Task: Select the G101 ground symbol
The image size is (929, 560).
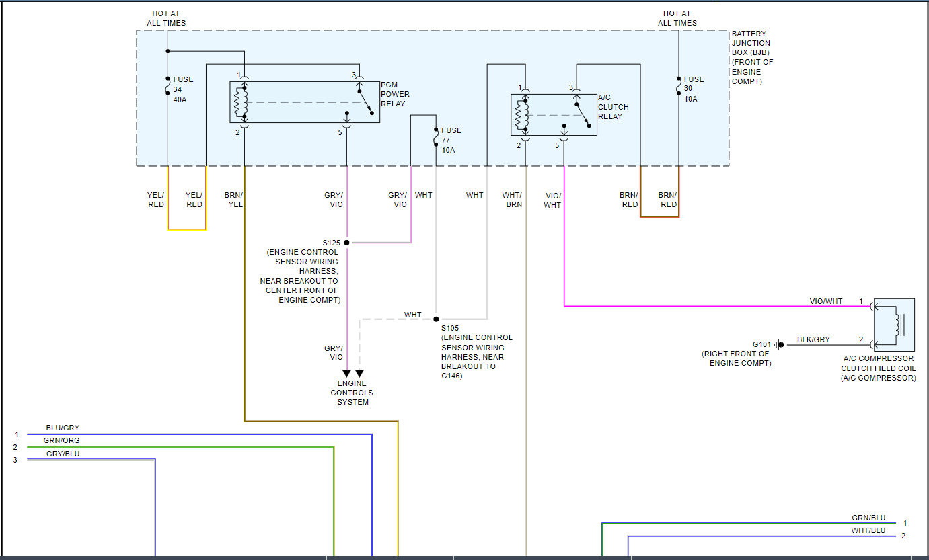Action: [778, 344]
